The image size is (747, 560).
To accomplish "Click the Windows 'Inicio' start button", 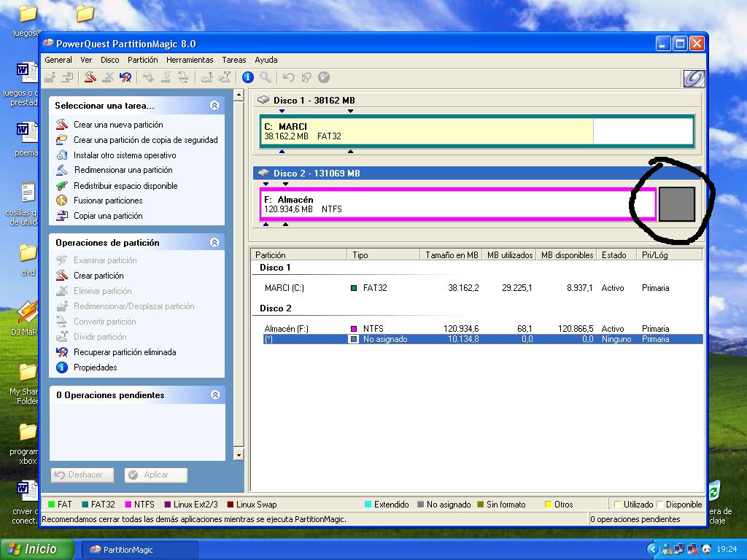I will point(37,550).
